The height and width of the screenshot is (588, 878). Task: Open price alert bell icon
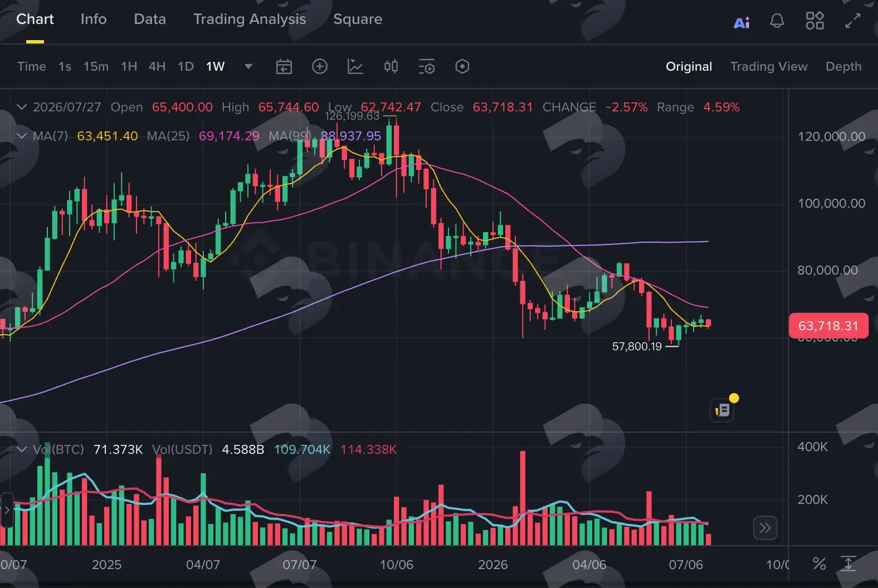point(777,21)
